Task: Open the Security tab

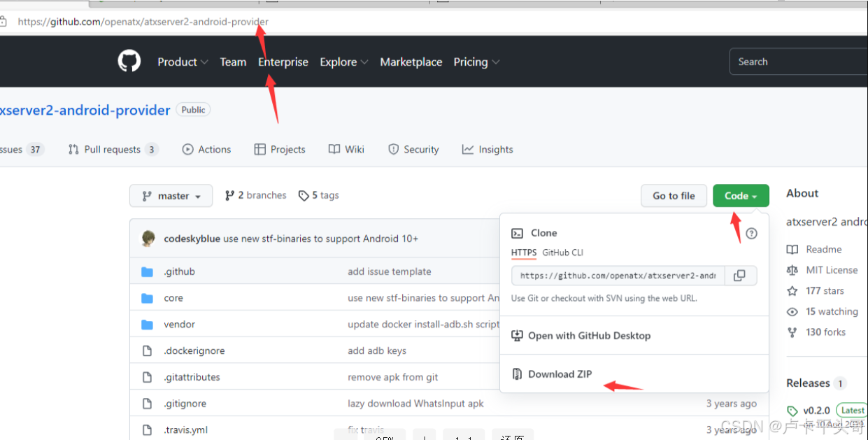Action: click(x=413, y=149)
